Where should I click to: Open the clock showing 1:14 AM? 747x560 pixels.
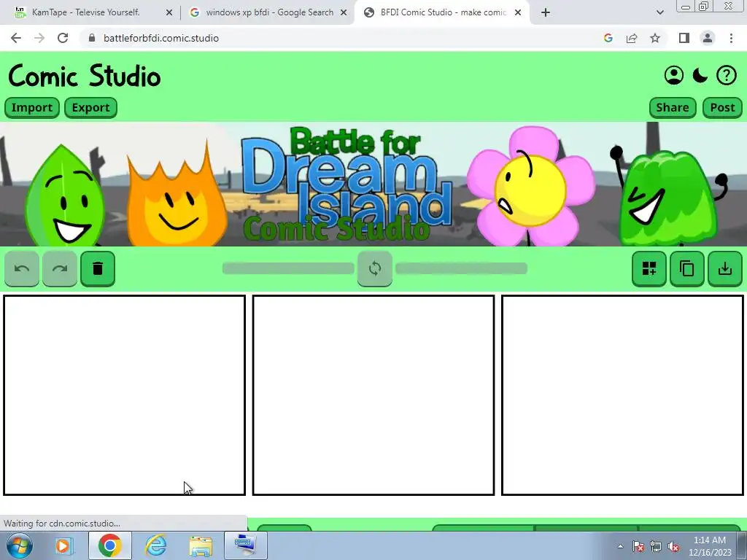click(x=709, y=546)
